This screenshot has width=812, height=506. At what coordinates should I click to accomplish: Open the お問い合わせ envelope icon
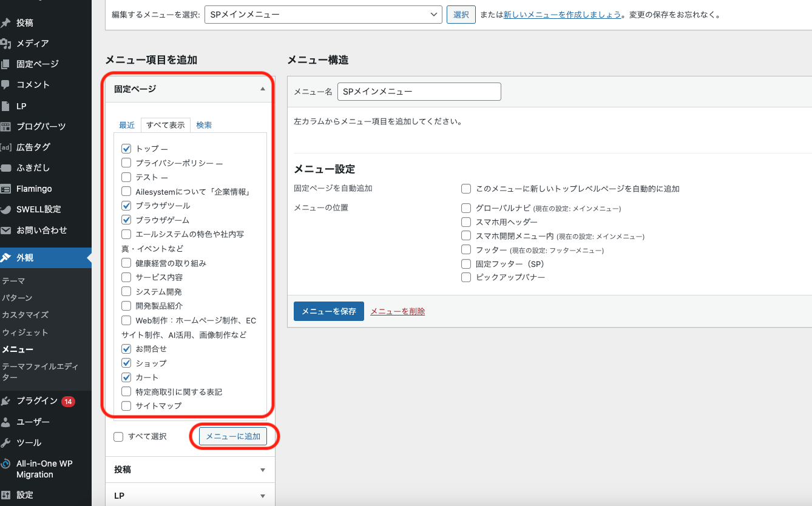tap(5, 231)
